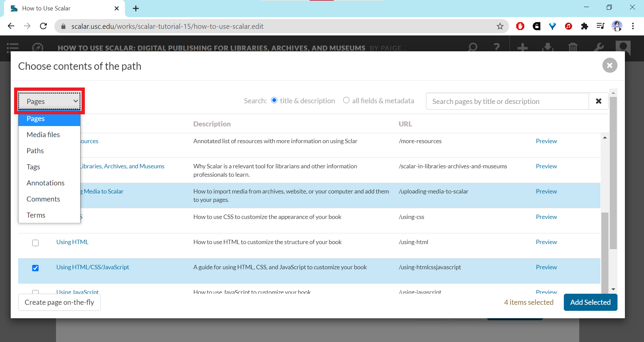Click the Chrome profile avatar
Image resolution: width=644 pixels, height=342 pixels.
point(617,26)
